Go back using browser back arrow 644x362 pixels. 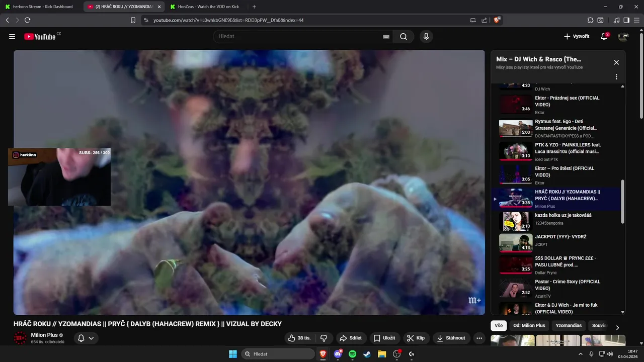click(7, 20)
